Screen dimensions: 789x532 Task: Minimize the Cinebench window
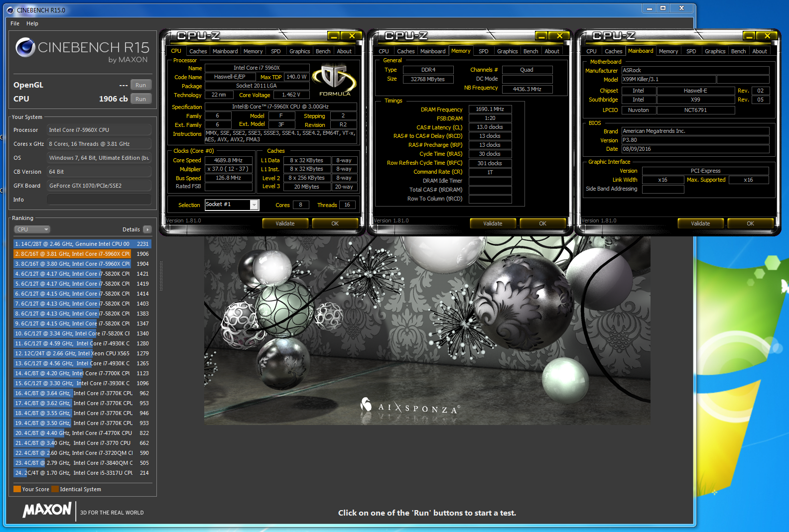pyautogui.click(x=649, y=8)
